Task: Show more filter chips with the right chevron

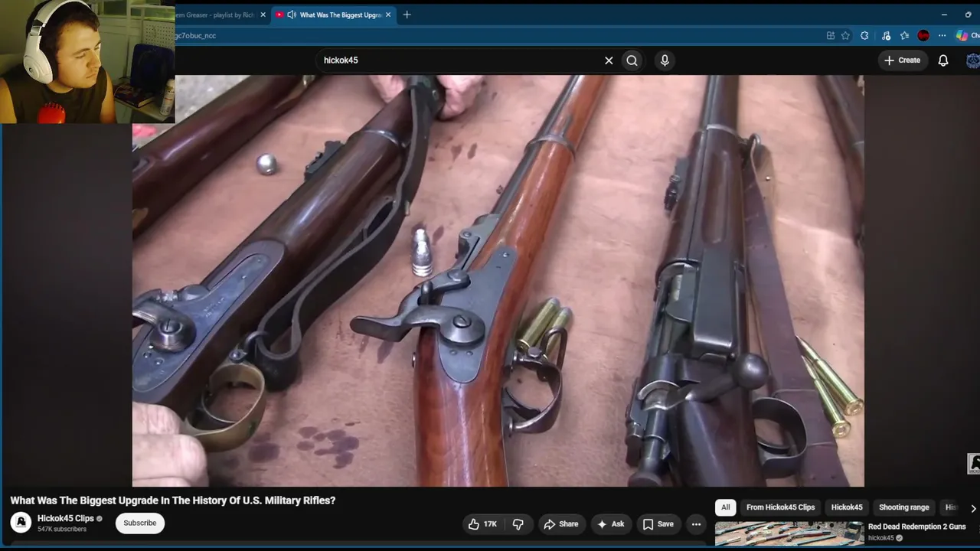Action: (x=973, y=508)
